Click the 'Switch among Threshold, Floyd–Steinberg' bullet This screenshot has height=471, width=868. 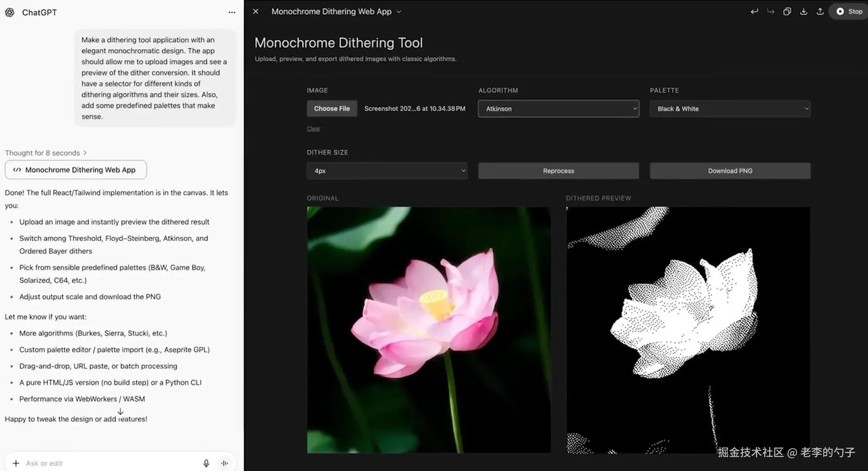[x=113, y=245]
